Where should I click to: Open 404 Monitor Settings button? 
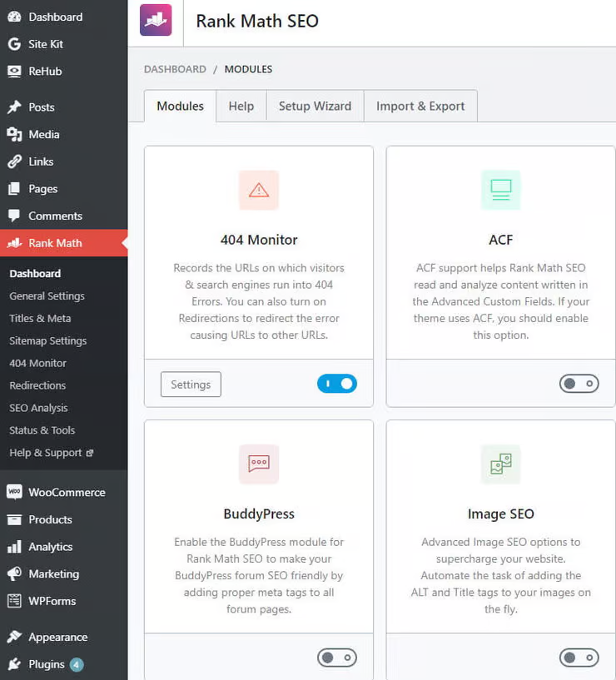tap(191, 385)
